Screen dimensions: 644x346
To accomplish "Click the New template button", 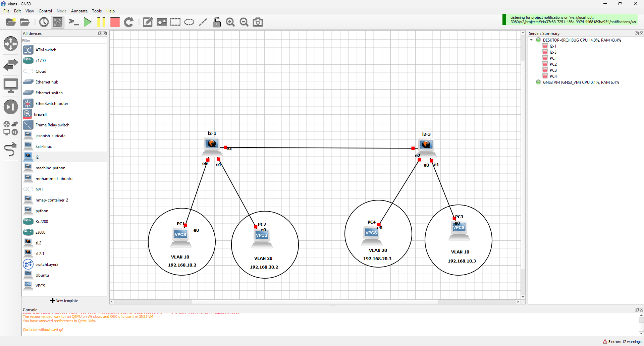I will pos(64,301).
